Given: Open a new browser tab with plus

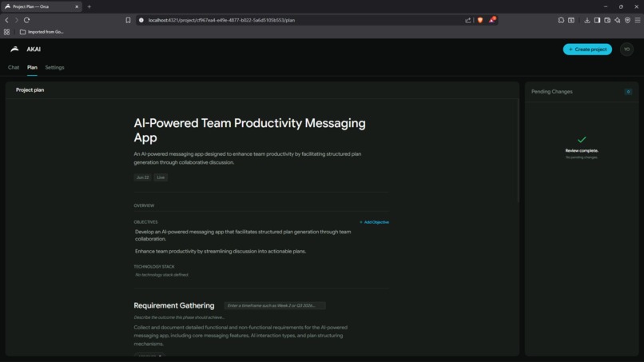Looking at the screenshot, I should (89, 6).
